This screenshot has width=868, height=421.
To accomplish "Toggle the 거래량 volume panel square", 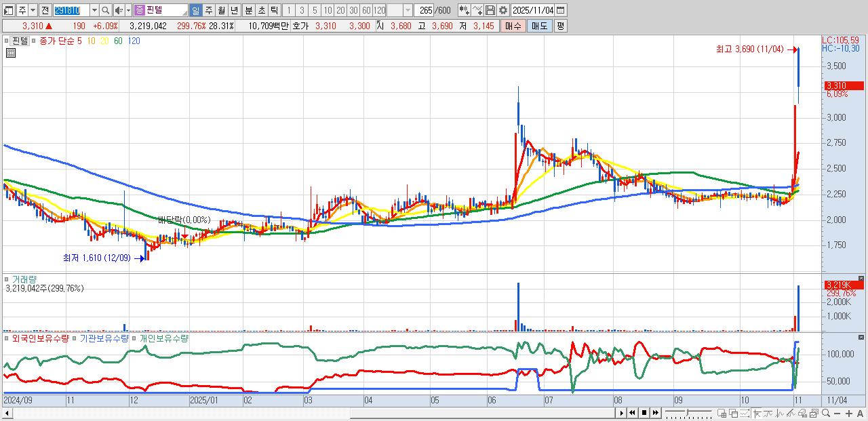I will pyautogui.click(x=7, y=279).
